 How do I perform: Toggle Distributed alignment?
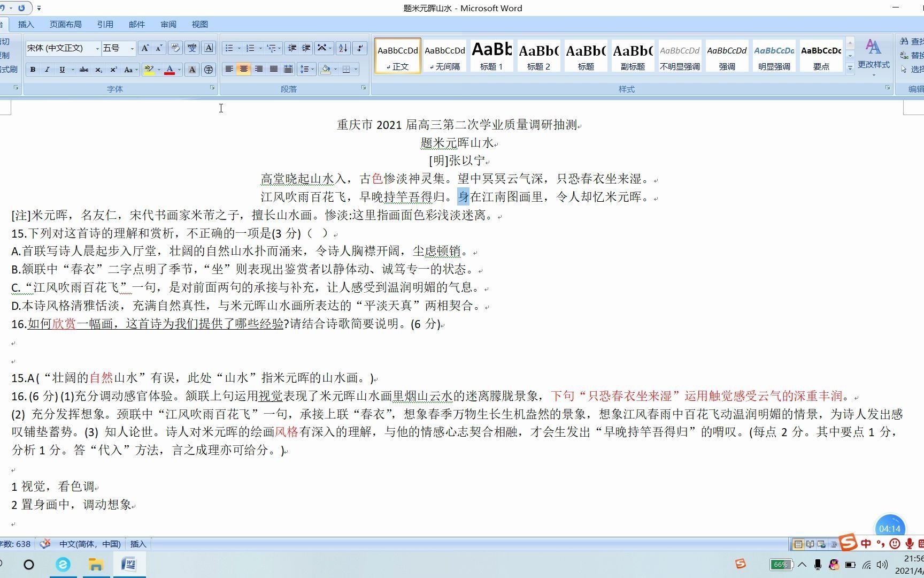(288, 69)
